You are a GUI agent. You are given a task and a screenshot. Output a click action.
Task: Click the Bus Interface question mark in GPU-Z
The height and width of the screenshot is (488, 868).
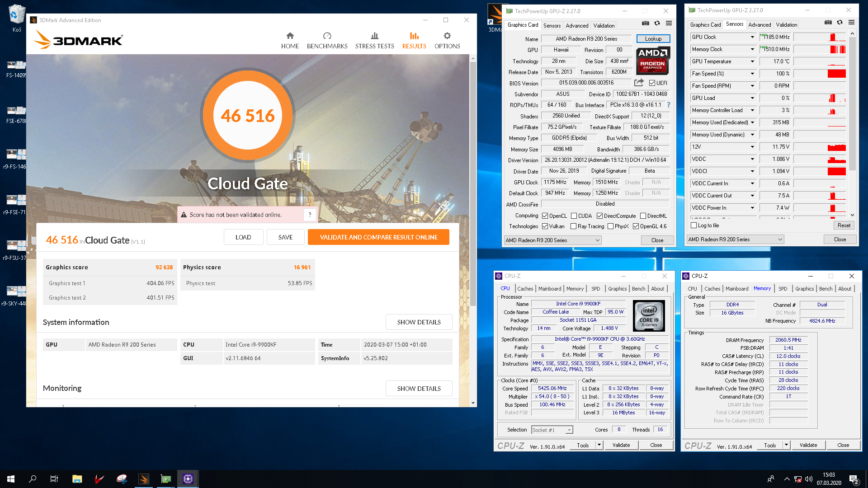click(668, 105)
